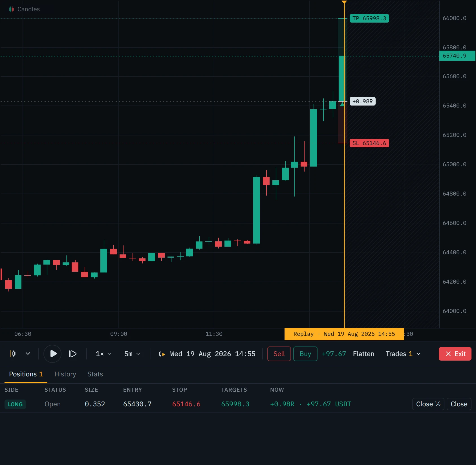Screen dimensions: 476x465
Task: Exit replay mode with the Exit button
Action: [455, 354]
